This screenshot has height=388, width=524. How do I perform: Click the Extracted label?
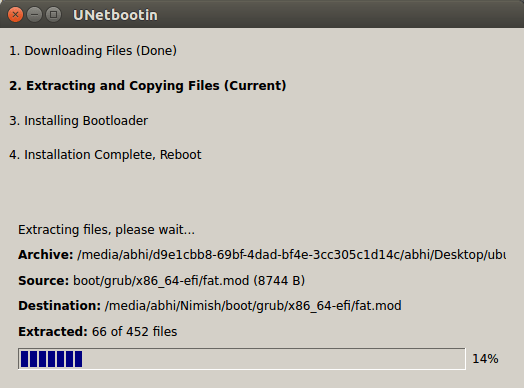tap(53, 332)
